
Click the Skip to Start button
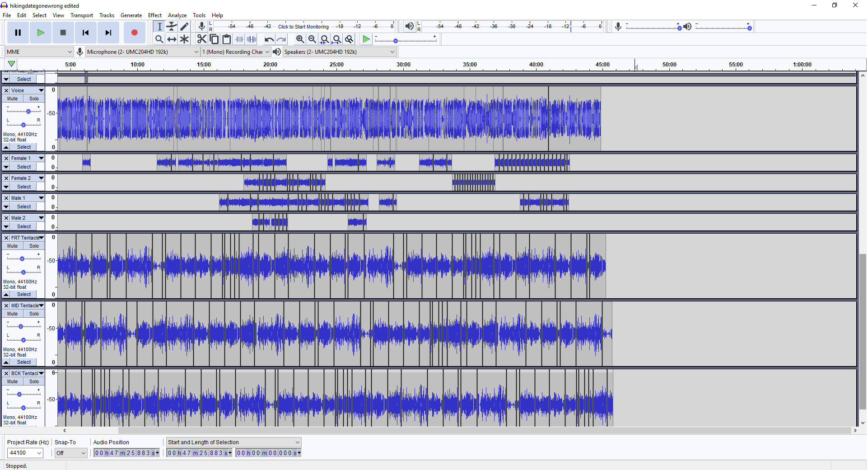click(x=85, y=33)
